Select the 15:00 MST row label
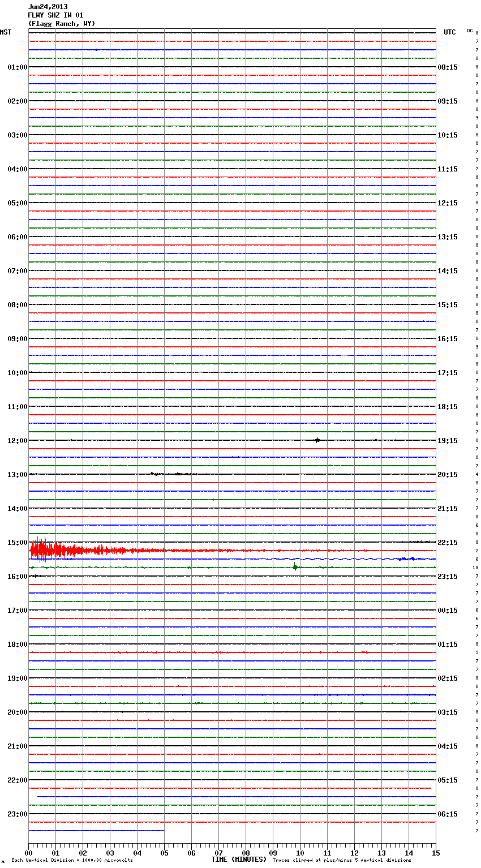 (18, 543)
